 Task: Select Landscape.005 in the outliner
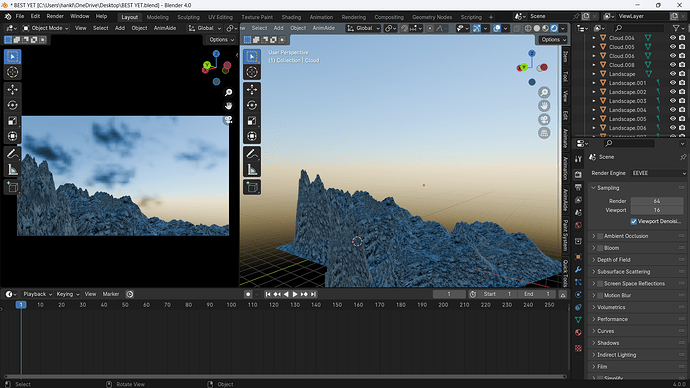(627, 119)
